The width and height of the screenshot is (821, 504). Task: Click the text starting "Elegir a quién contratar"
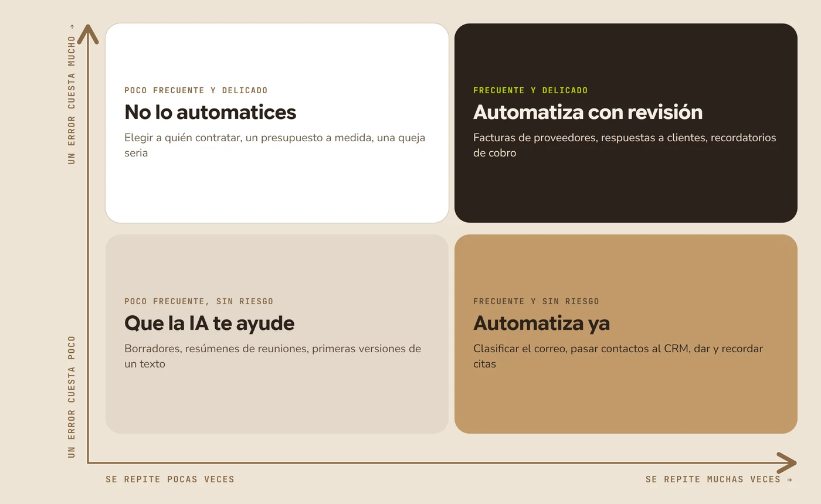click(275, 145)
